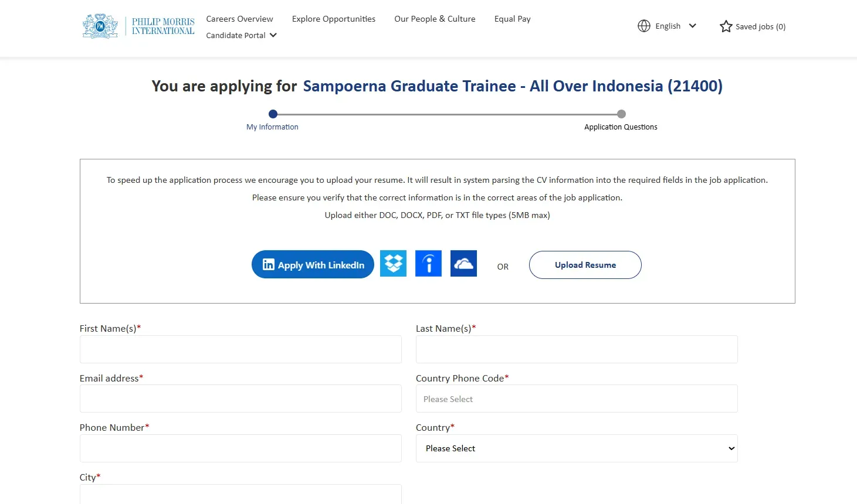Click the OneDrive cloud upload icon
The image size is (857, 504).
[x=463, y=263]
